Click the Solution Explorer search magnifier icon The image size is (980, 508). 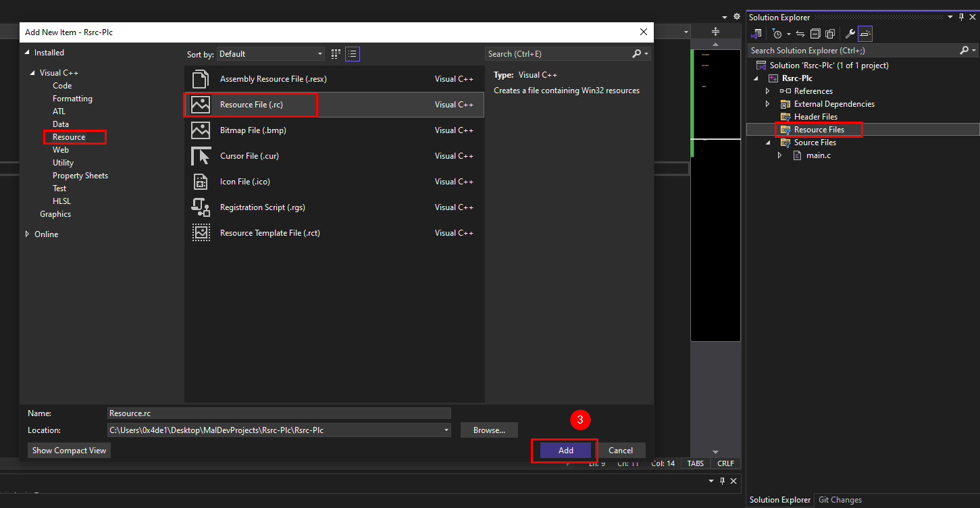coord(964,51)
